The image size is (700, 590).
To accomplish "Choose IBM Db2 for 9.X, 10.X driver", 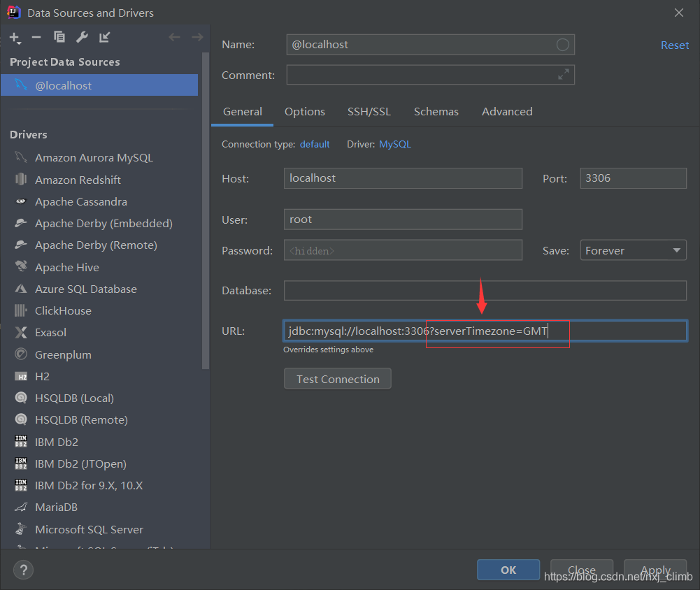I will [x=89, y=486].
